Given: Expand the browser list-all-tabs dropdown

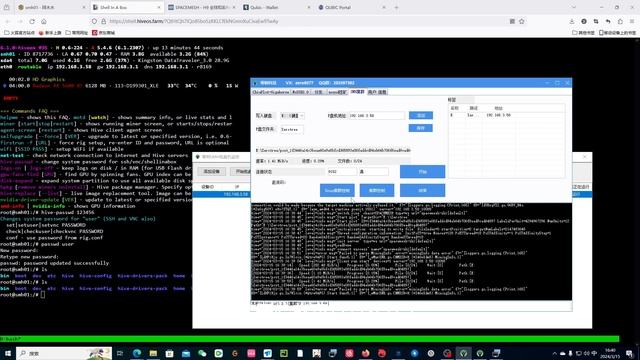Looking at the screenshot, I should 573,7.
